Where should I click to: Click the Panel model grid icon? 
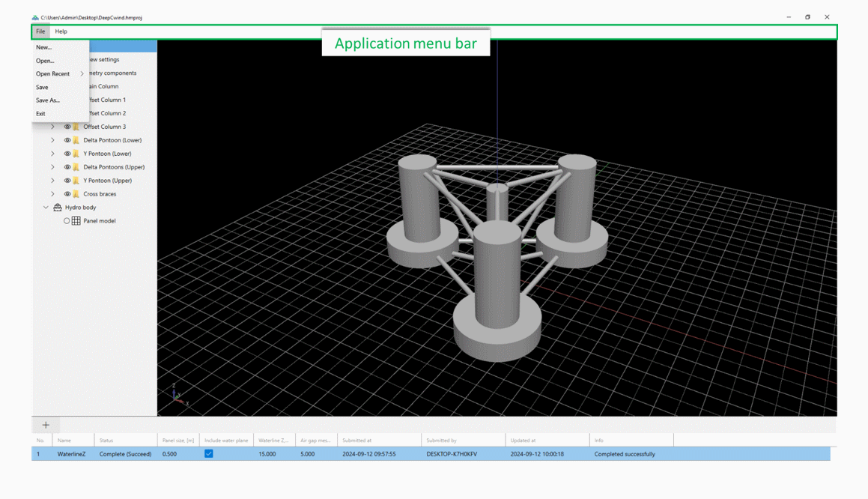76,221
